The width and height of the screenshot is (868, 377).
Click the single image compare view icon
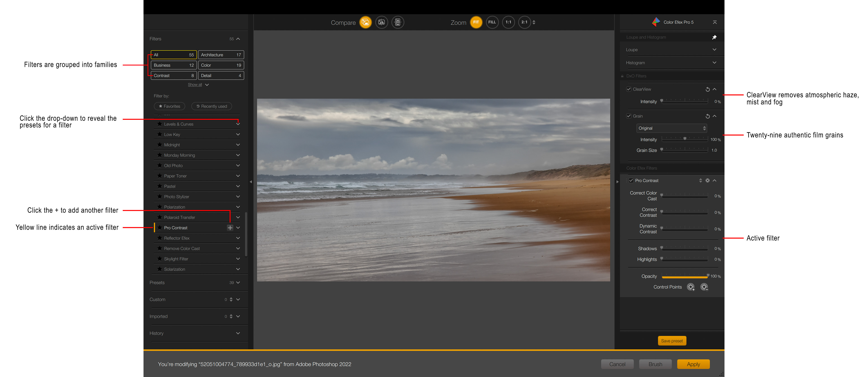[365, 22]
